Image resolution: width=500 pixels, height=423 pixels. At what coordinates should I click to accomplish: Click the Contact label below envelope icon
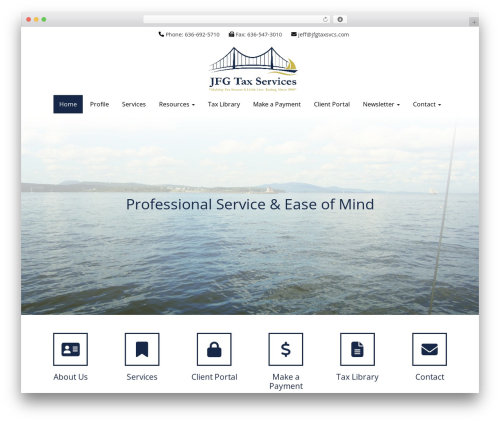(x=430, y=377)
